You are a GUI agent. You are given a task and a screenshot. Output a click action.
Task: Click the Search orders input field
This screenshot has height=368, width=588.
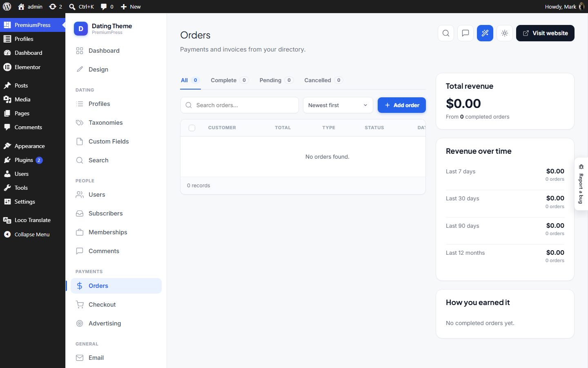[x=240, y=105]
